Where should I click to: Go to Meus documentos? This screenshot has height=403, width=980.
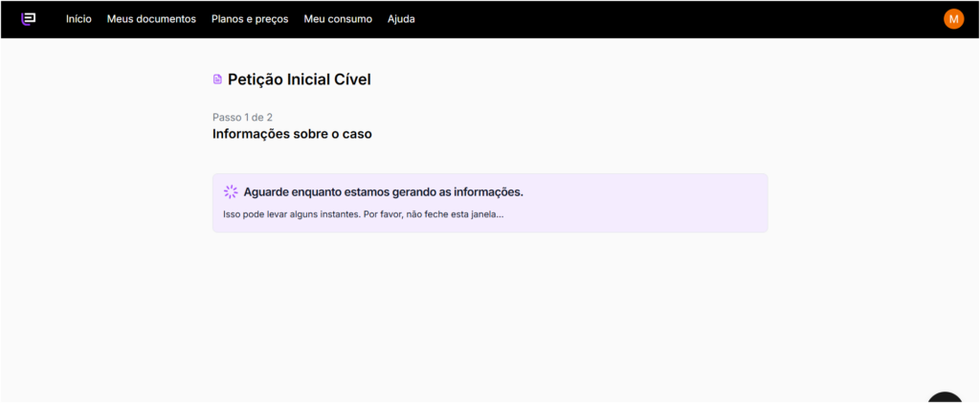coord(151,19)
